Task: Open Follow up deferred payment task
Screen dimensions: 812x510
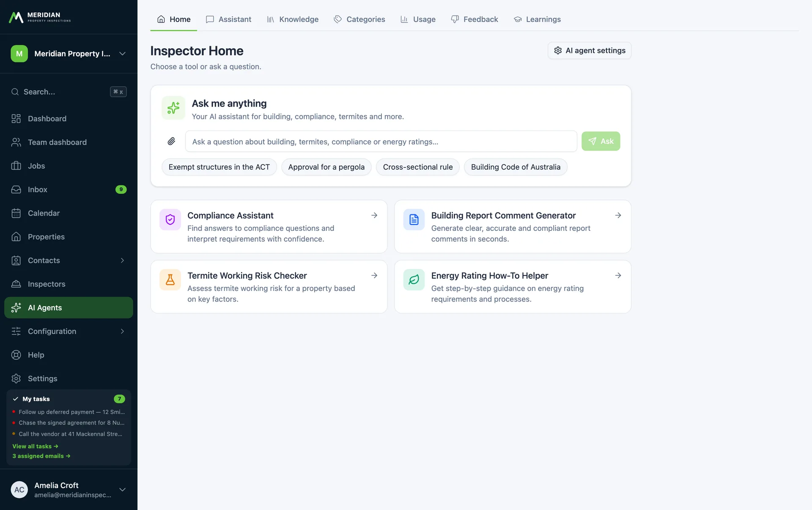Action: point(69,412)
